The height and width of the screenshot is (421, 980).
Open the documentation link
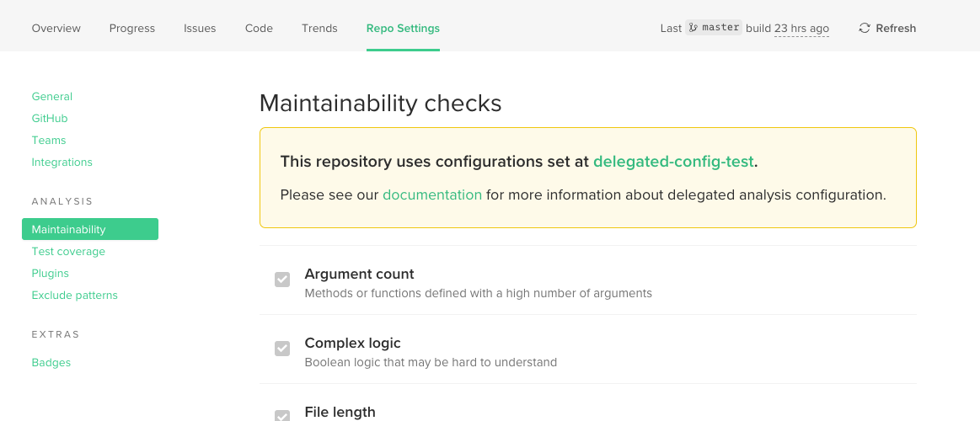tap(432, 195)
